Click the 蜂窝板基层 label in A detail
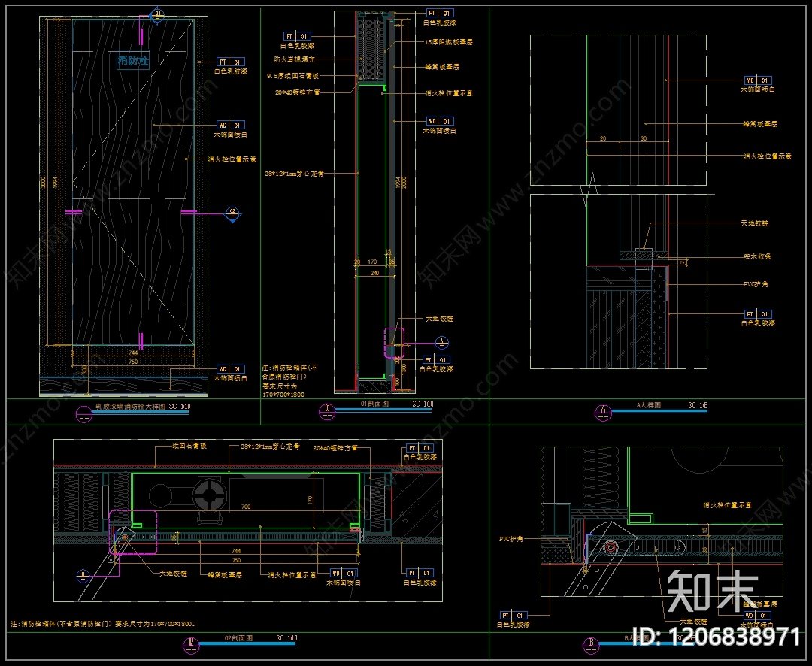This screenshot has height=666, width=812. pos(760,124)
